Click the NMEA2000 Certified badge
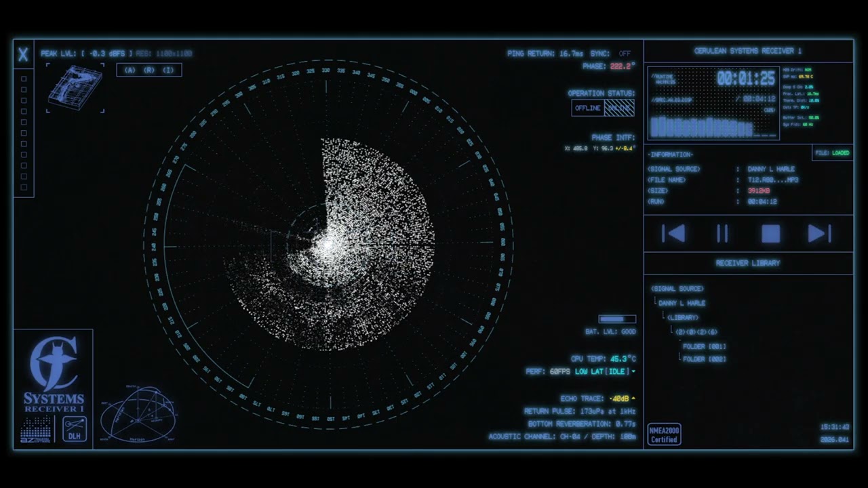Screen dimensions: 868x488 [664, 434]
